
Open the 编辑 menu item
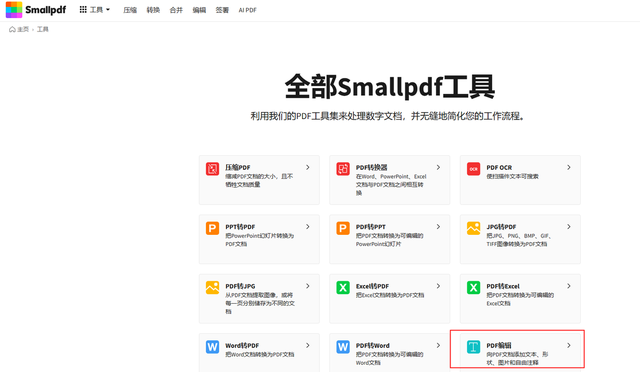tap(199, 10)
